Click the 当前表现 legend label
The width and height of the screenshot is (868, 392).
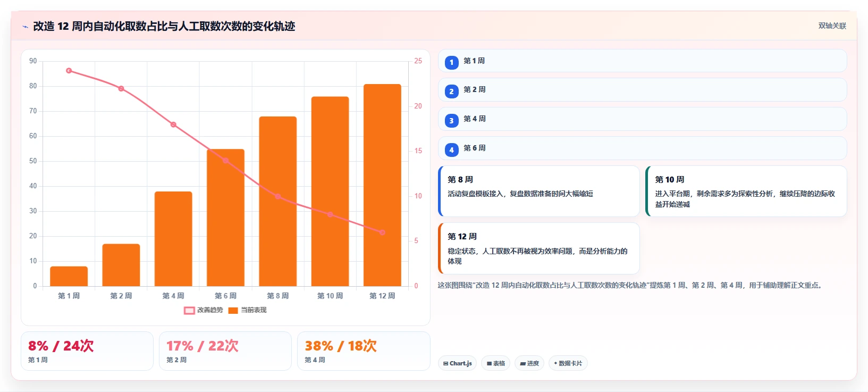(x=254, y=310)
